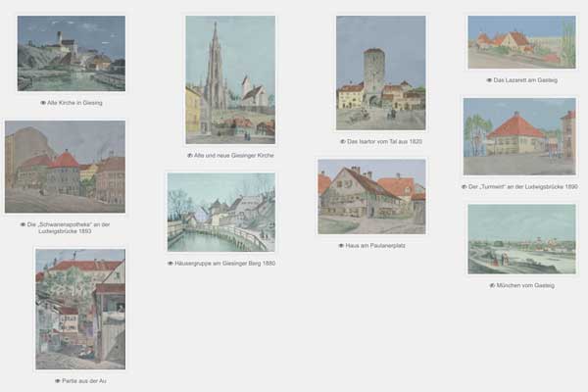Open the Partie aus der Au painting thumbnail
The height and width of the screenshot is (392, 588).
click(x=80, y=309)
